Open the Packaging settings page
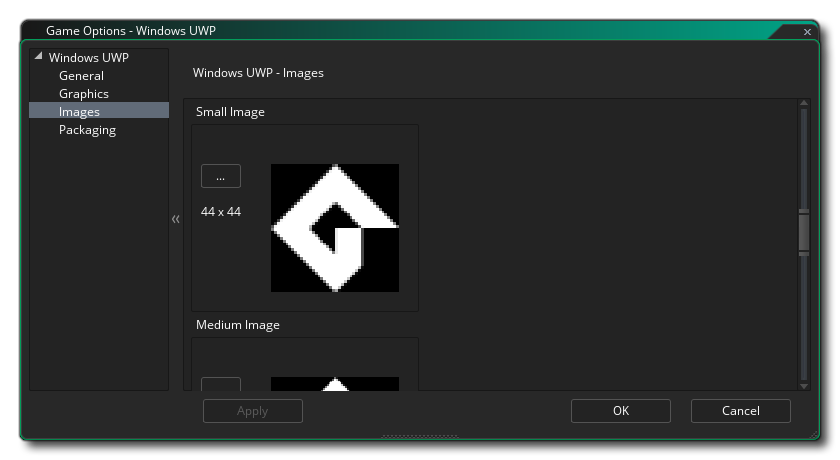Image resolution: width=840 pixels, height=460 pixels. pos(87,130)
